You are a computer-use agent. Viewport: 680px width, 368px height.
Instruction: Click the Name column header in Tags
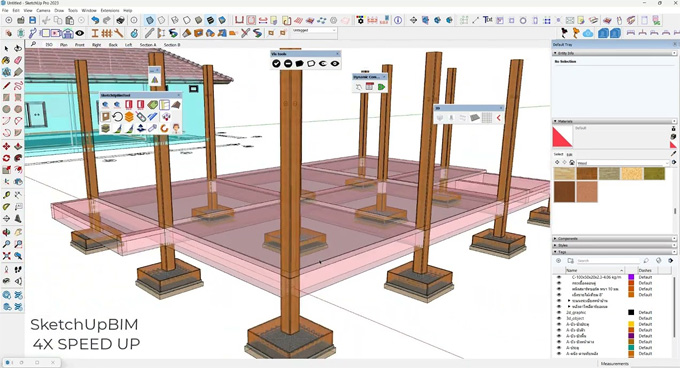click(x=595, y=270)
